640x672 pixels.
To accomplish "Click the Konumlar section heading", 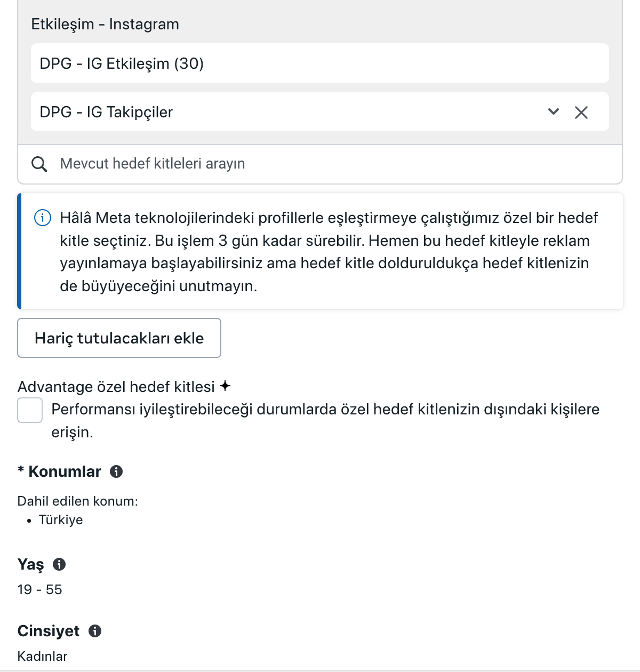I will pos(65,471).
